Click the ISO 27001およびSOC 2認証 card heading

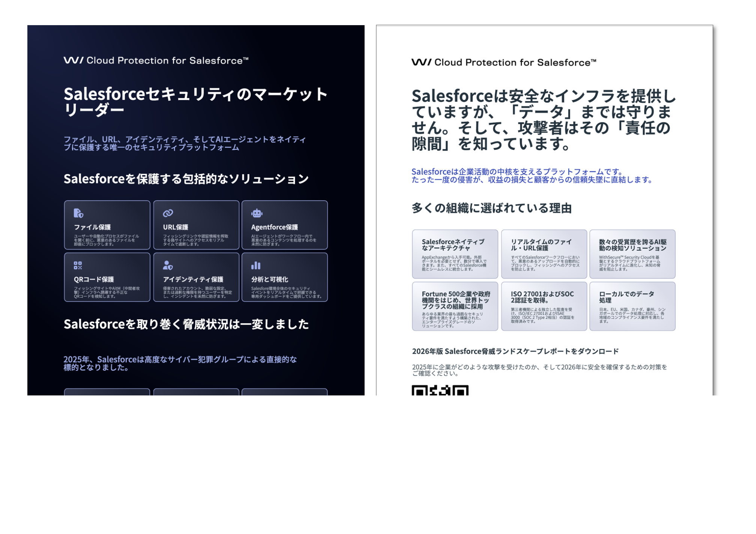point(542,297)
